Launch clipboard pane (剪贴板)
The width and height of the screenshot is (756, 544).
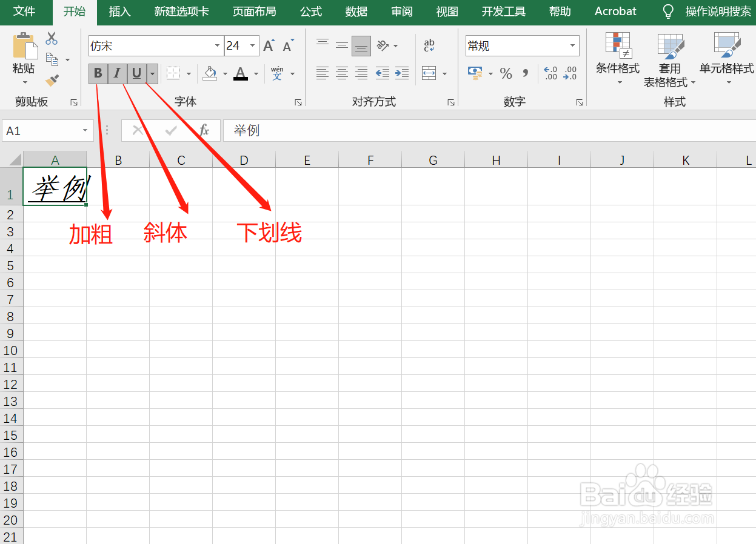click(x=74, y=102)
